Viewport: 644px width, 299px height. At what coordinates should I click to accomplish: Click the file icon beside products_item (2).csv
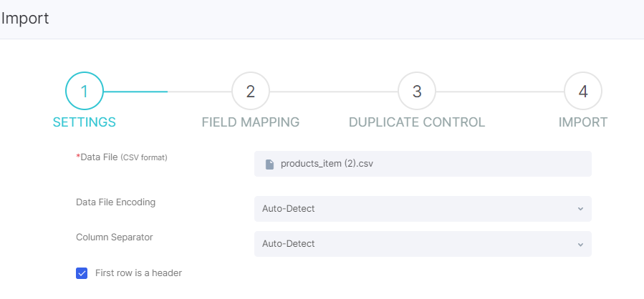pyautogui.click(x=269, y=164)
